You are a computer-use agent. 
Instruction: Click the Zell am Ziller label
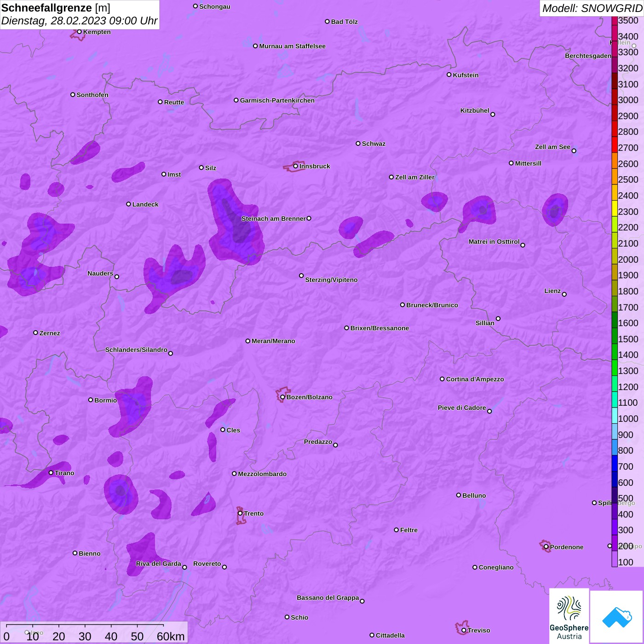coord(415,177)
